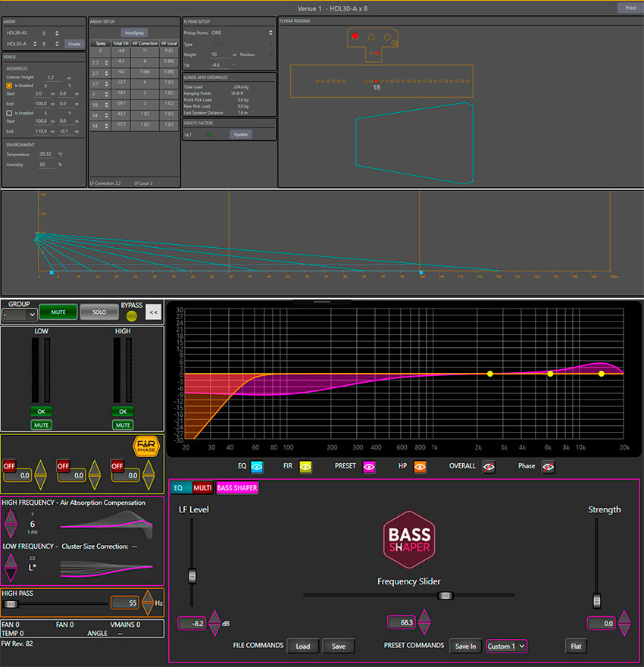Viewport: 644px width, 667px height.
Task: Toggle HP curve visibility eye
Action: click(420, 467)
